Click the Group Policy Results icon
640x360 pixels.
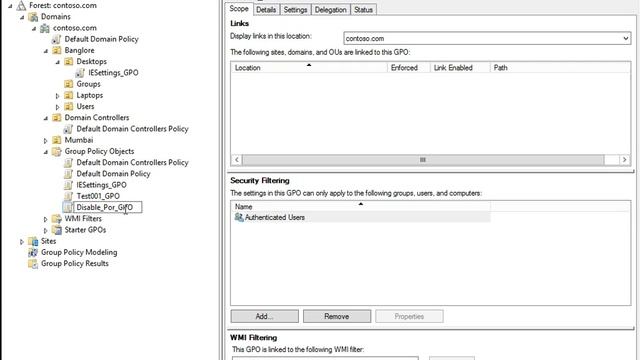click(x=33, y=264)
